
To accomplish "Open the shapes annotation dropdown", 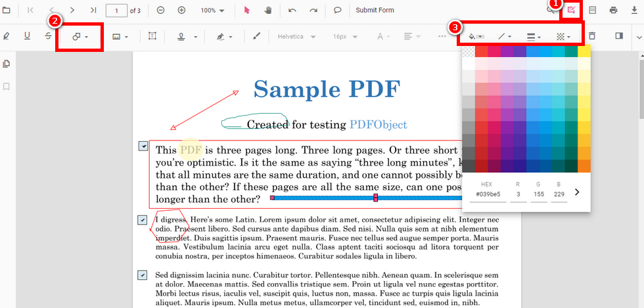I will 80,37.
